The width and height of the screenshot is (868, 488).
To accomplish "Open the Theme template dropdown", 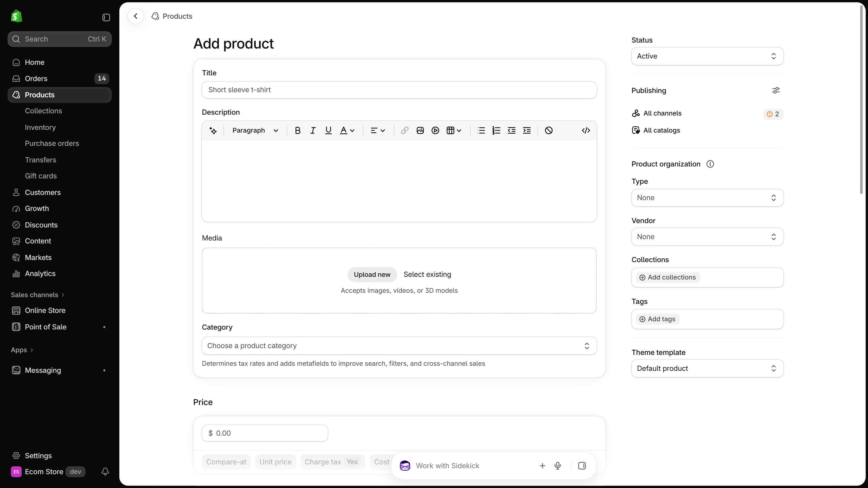I will [707, 368].
